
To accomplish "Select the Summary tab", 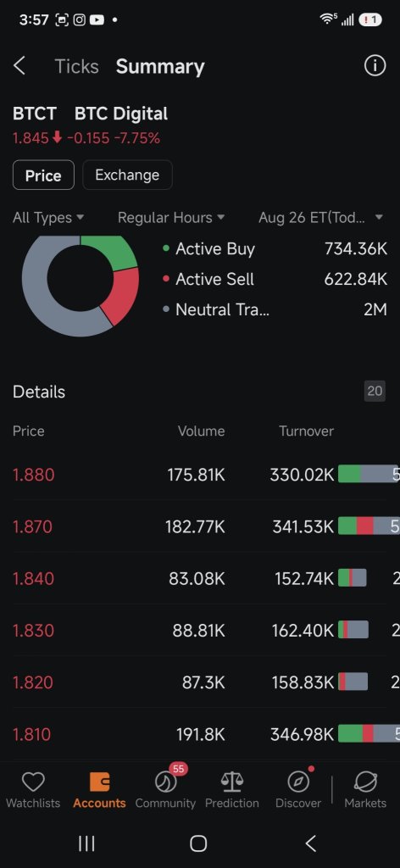I will click(160, 66).
